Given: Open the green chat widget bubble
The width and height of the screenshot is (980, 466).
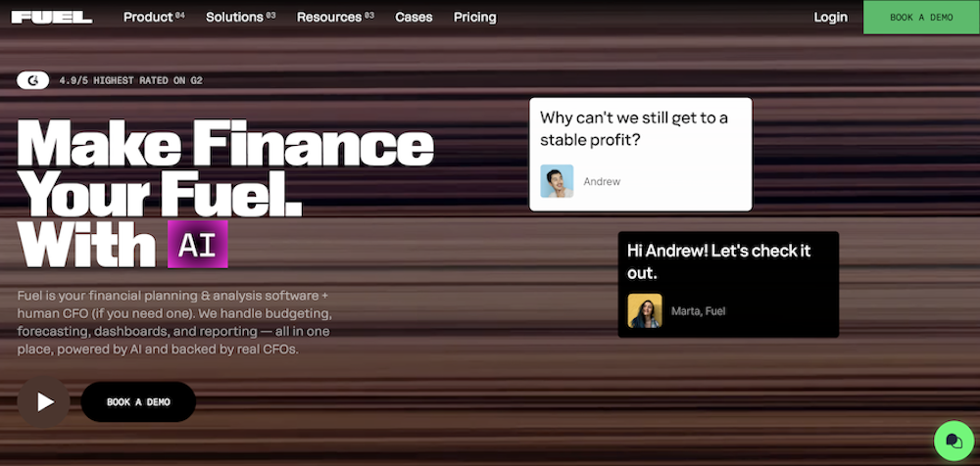Looking at the screenshot, I should click(x=953, y=441).
